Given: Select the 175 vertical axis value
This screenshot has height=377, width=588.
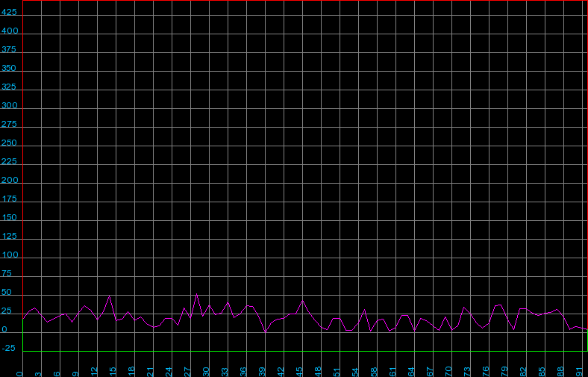Looking at the screenshot, I should (9, 199).
